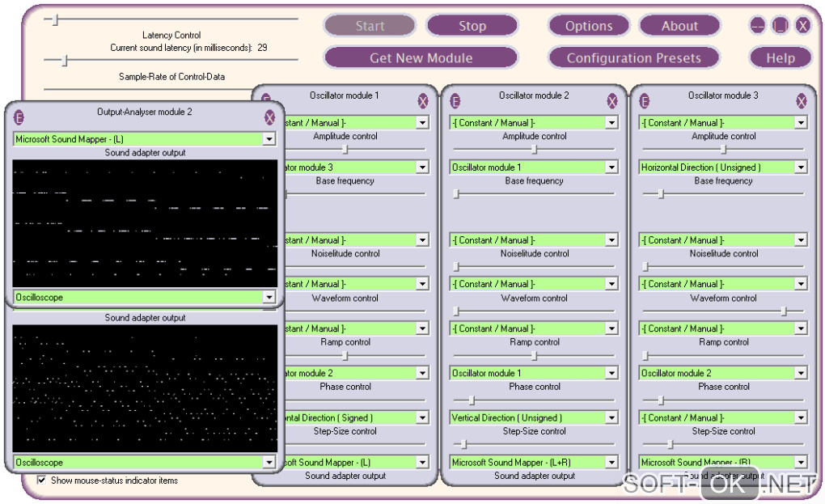Close Oscillator module 2 with its X icon
The width and height of the screenshot is (825, 504).
point(612,101)
